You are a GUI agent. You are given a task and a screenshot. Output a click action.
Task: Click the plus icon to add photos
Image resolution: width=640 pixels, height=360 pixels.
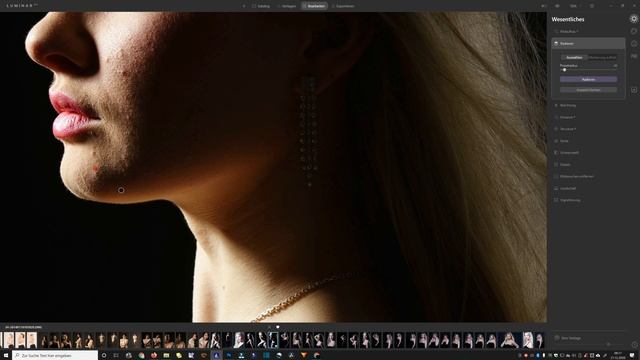coord(244,6)
